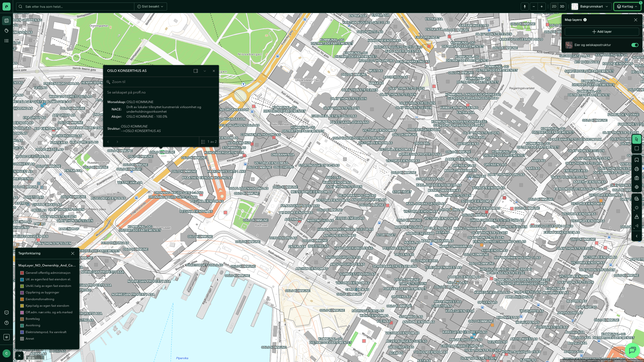This screenshot has width=644, height=362.
Task: Go to next feature in popup
Action: (117, 142)
